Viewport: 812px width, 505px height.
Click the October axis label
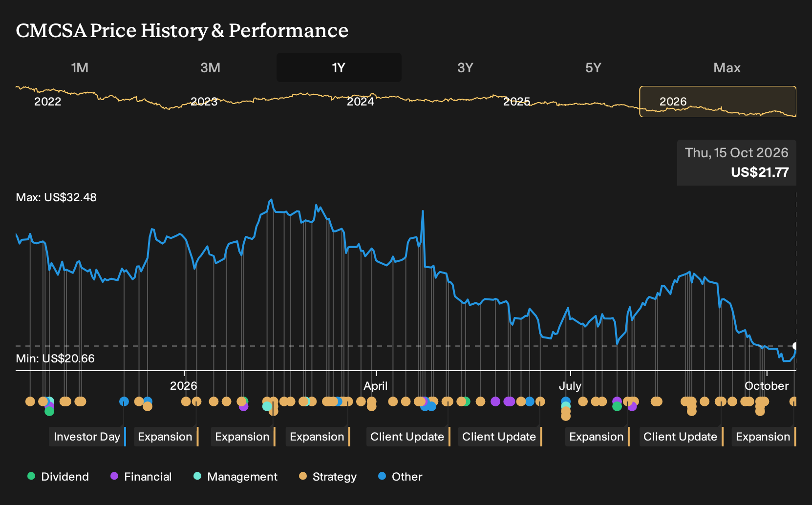click(x=766, y=386)
